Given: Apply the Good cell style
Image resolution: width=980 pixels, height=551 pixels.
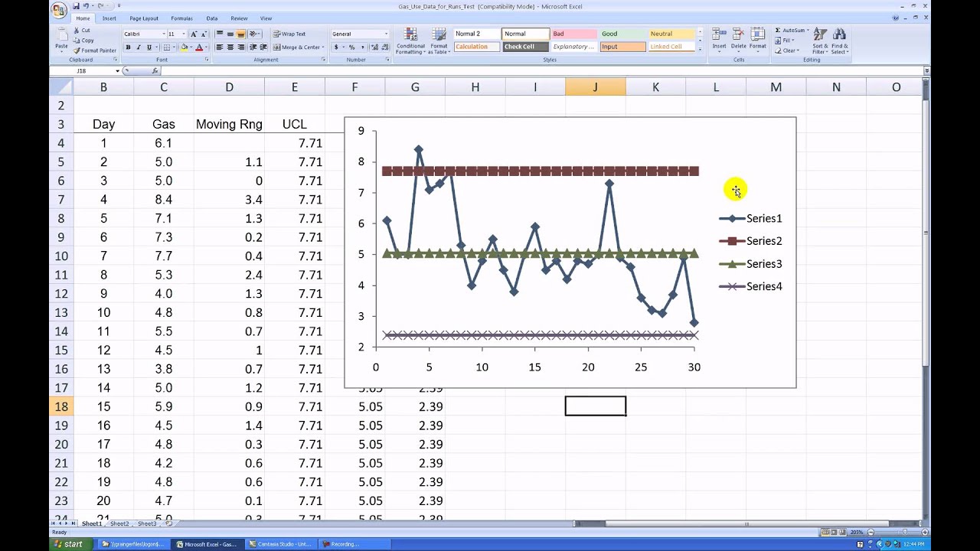Looking at the screenshot, I should [x=622, y=34].
